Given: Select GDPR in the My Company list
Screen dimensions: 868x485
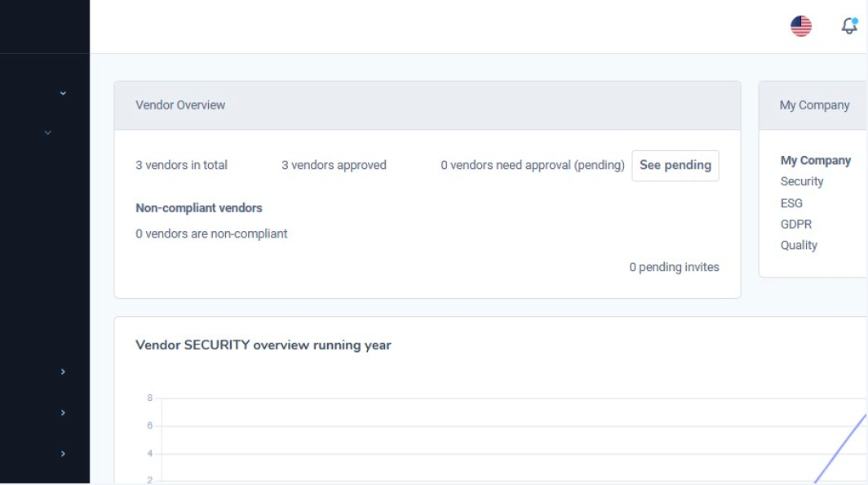Looking at the screenshot, I should pyautogui.click(x=795, y=225).
